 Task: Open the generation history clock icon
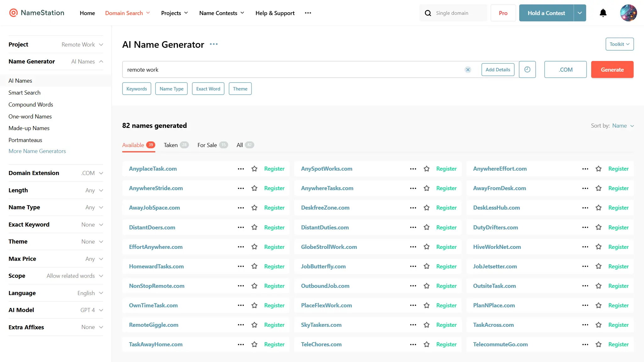pos(527,69)
